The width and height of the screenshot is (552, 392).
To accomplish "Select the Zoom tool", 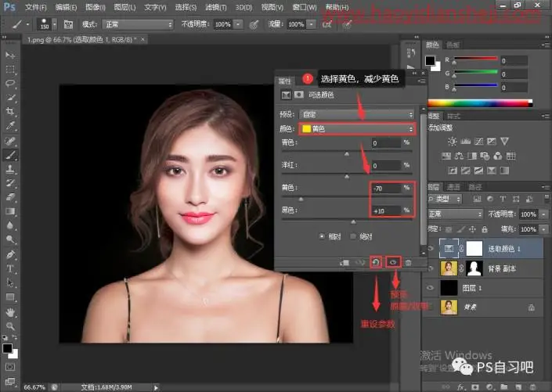I will [x=10, y=326].
